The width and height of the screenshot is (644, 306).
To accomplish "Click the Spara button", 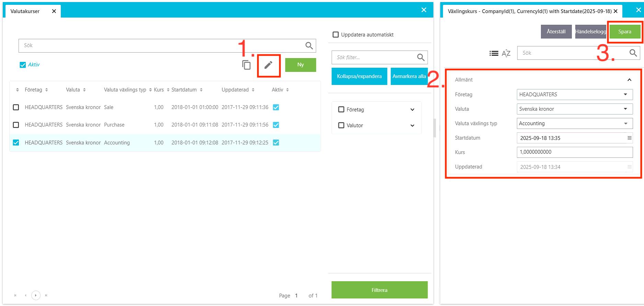I will click(x=624, y=32).
